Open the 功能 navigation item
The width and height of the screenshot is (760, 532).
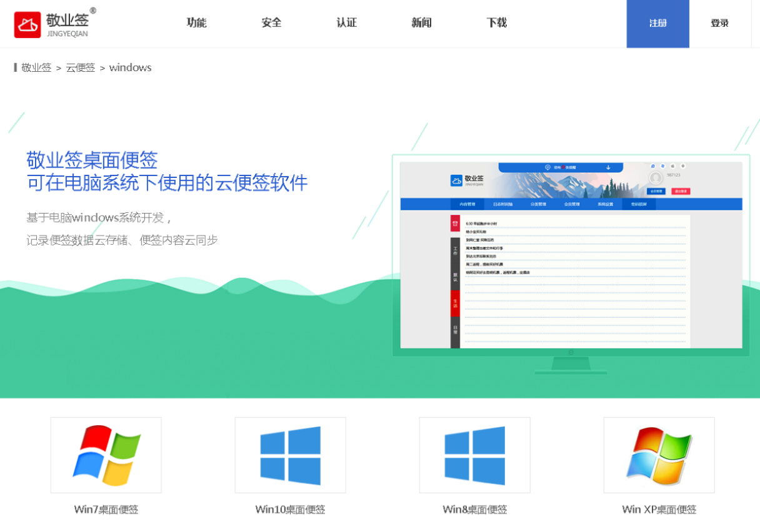(x=196, y=23)
